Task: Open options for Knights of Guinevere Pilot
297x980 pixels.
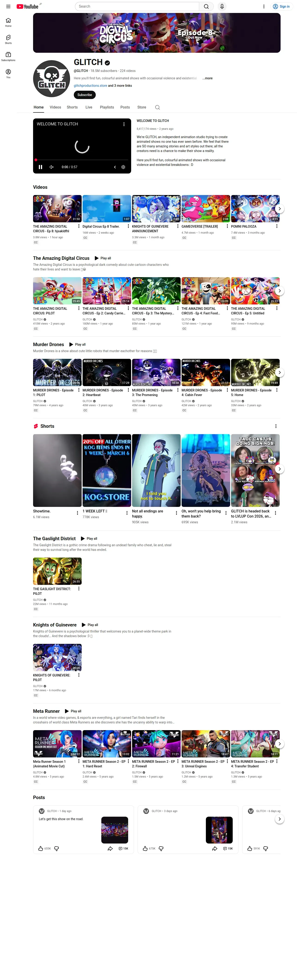Action: pyautogui.click(x=79, y=675)
